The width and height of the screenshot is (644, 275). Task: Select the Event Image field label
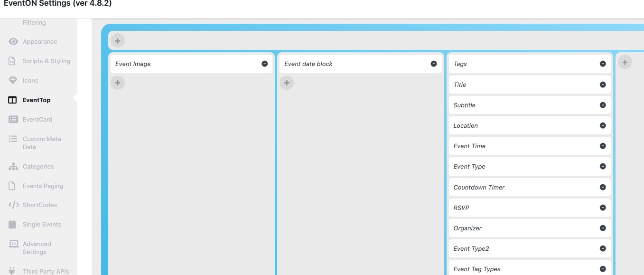[x=133, y=64]
